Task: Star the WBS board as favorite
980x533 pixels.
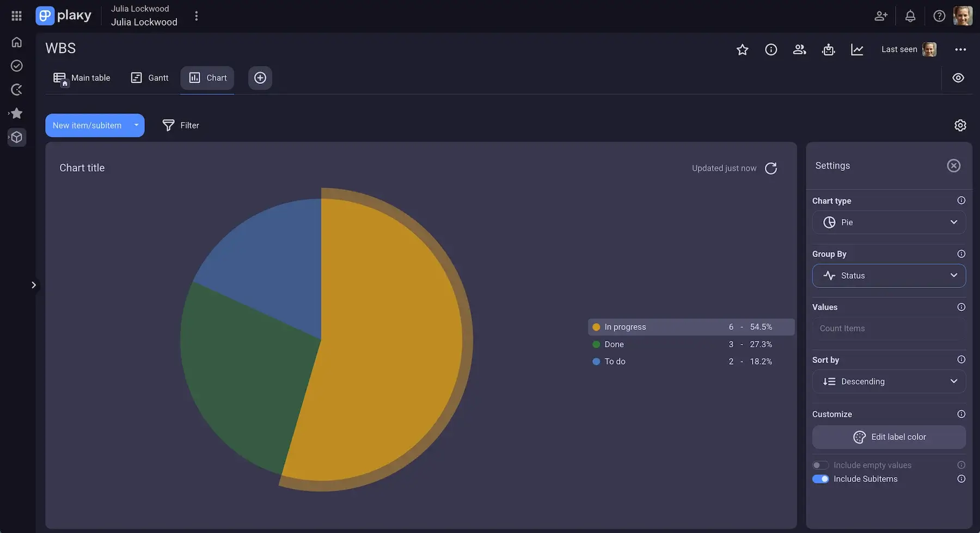Action: [x=742, y=49]
